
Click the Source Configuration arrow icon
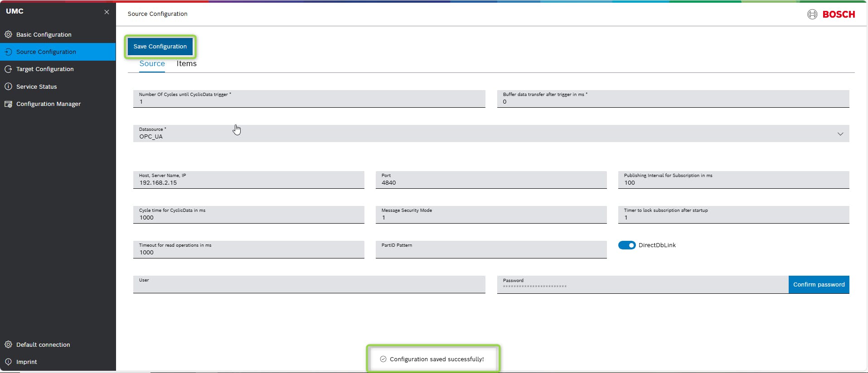pyautogui.click(x=8, y=52)
